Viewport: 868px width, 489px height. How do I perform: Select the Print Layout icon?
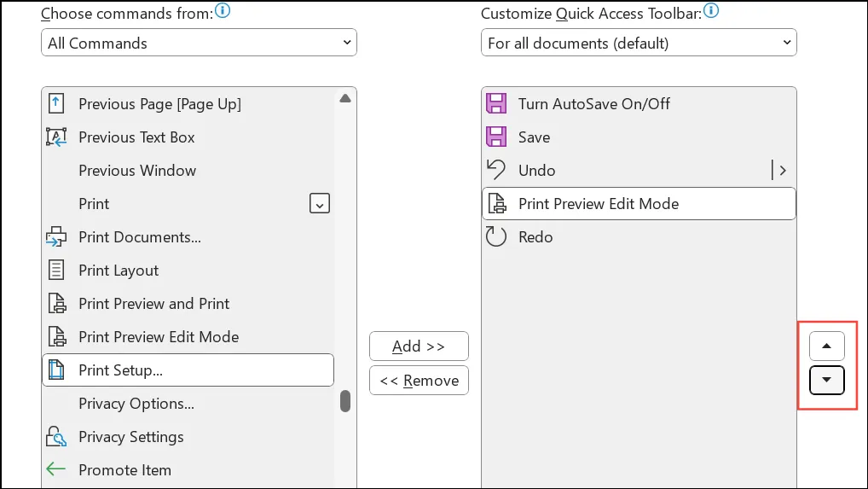click(x=56, y=270)
